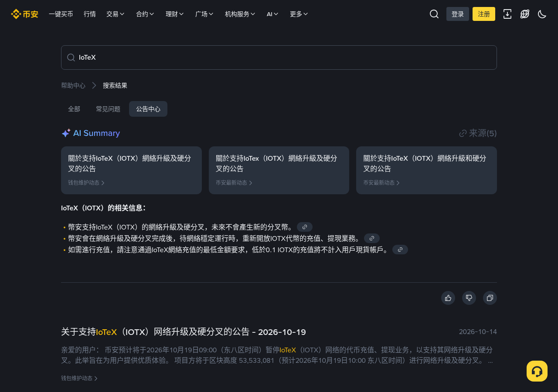Expand the 广场 dropdown menu
Image resolution: width=558 pixels, height=392 pixels.
pos(204,14)
